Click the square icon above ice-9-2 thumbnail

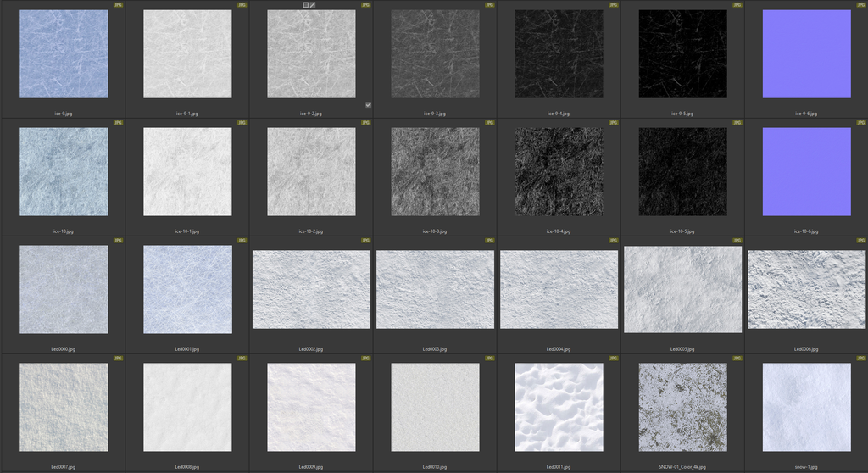click(x=306, y=5)
